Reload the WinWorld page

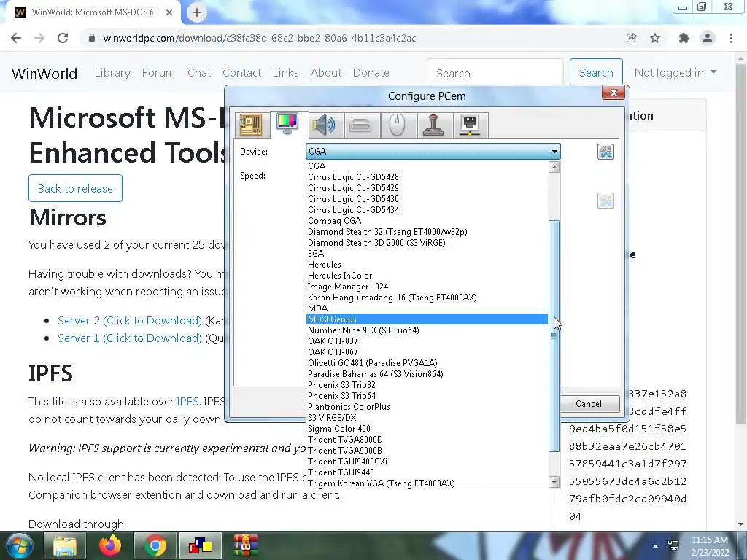63,38
